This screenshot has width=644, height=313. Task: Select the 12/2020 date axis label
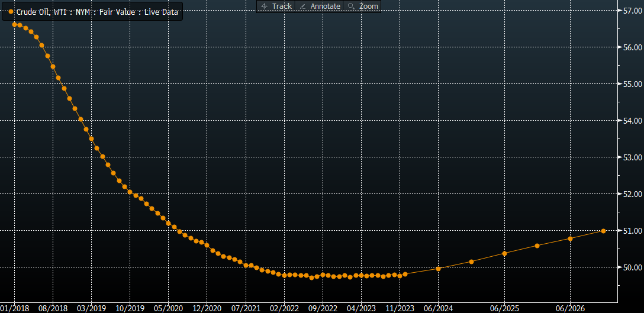coord(207,308)
